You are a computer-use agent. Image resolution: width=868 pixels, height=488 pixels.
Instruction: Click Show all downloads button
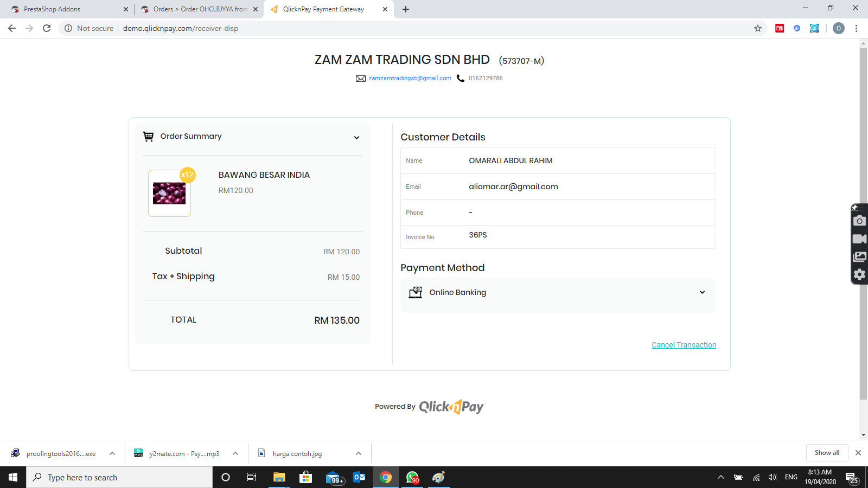[827, 453]
